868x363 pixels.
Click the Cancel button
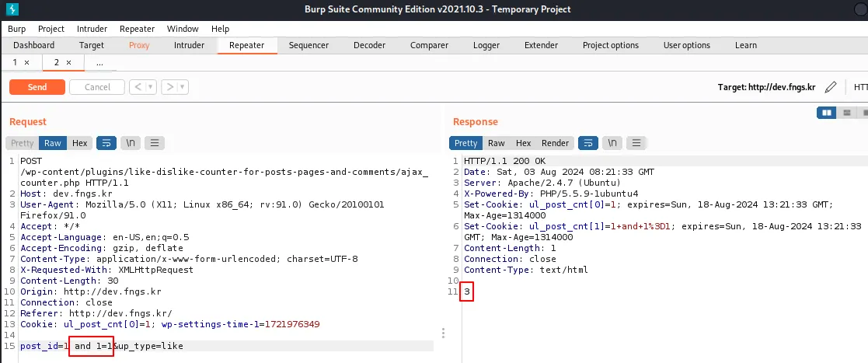point(97,87)
